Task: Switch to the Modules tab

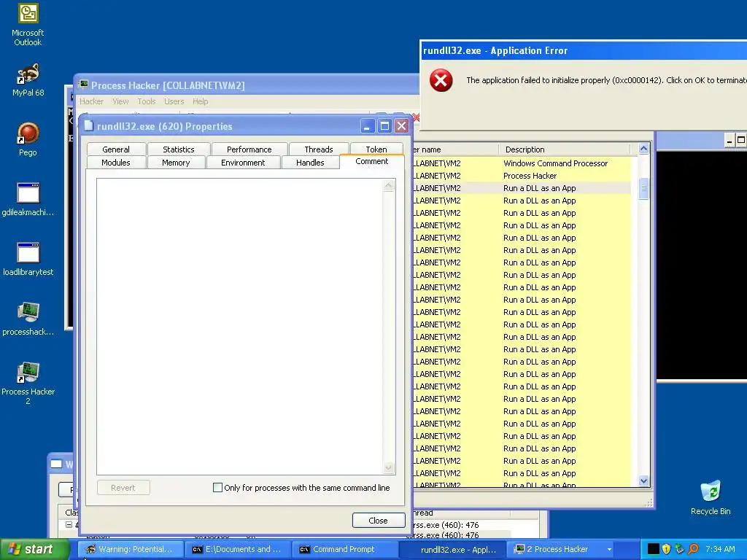Action: coord(116,163)
